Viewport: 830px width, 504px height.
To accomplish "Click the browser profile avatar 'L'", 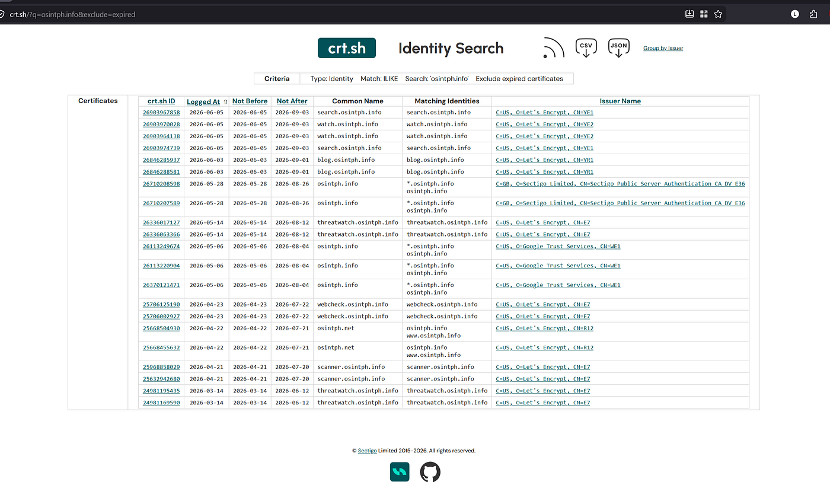I will pos(795,14).
